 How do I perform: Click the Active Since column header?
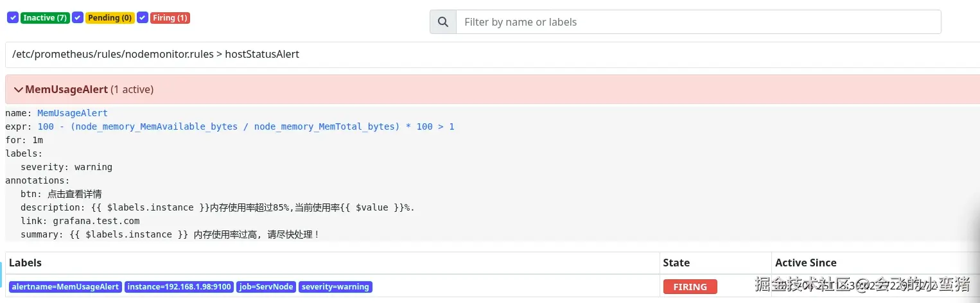coord(806,263)
